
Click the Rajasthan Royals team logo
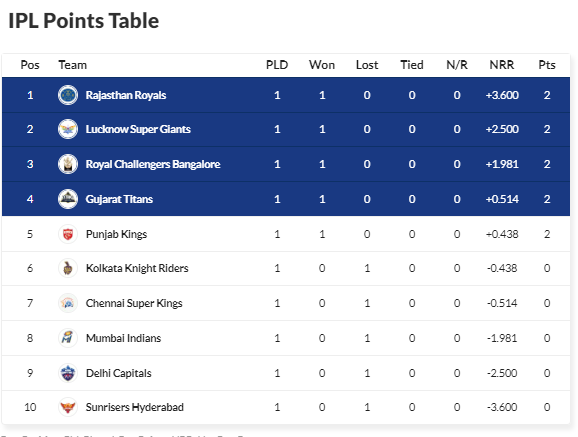tap(68, 95)
